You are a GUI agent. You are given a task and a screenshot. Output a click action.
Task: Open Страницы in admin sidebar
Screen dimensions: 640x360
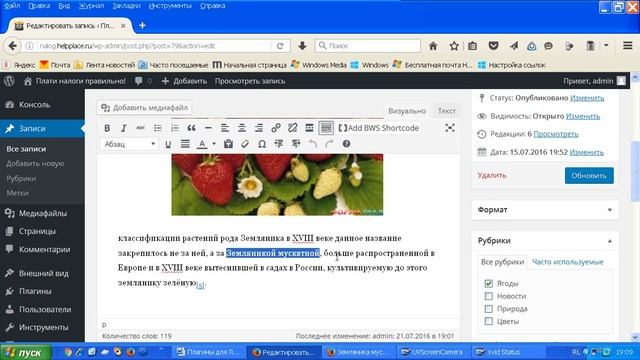[x=42, y=231]
